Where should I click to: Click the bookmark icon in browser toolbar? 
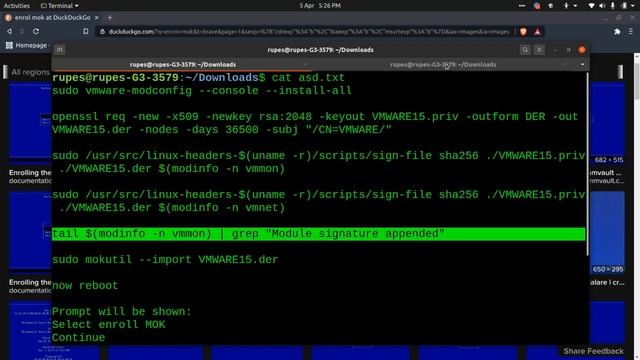[x=85, y=31]
